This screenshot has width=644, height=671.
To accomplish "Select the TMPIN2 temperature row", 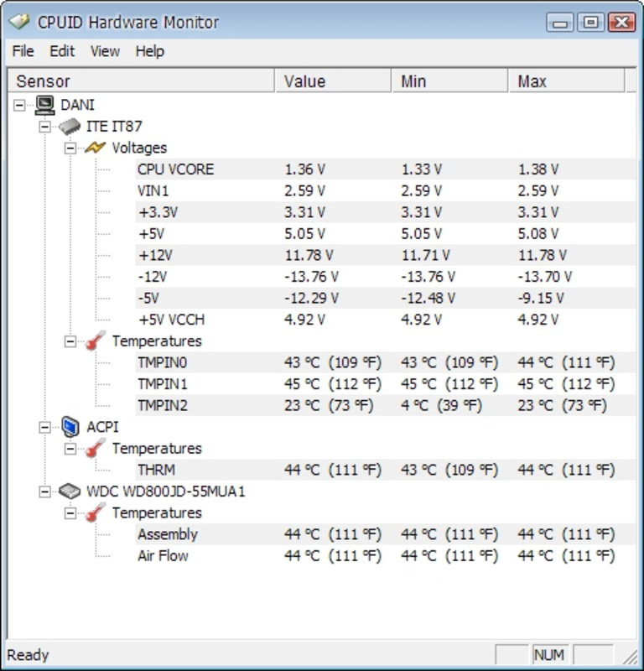I will coord(385,406).
